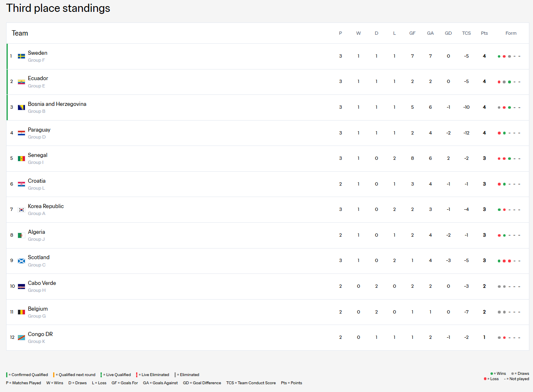
Task: Open the Senegal team name link
Action: tap(38, 155)
